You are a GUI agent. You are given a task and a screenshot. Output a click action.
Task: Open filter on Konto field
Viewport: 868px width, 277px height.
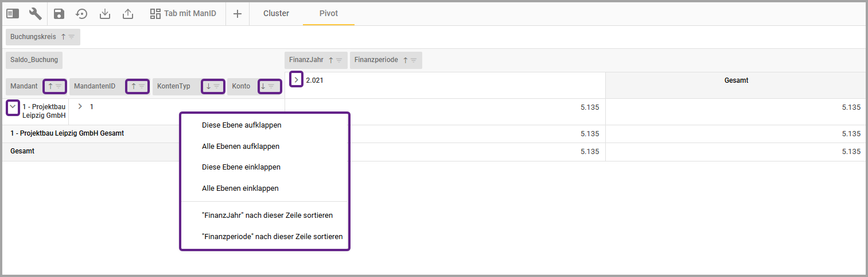pyautogui.click(x=271, y=86)
